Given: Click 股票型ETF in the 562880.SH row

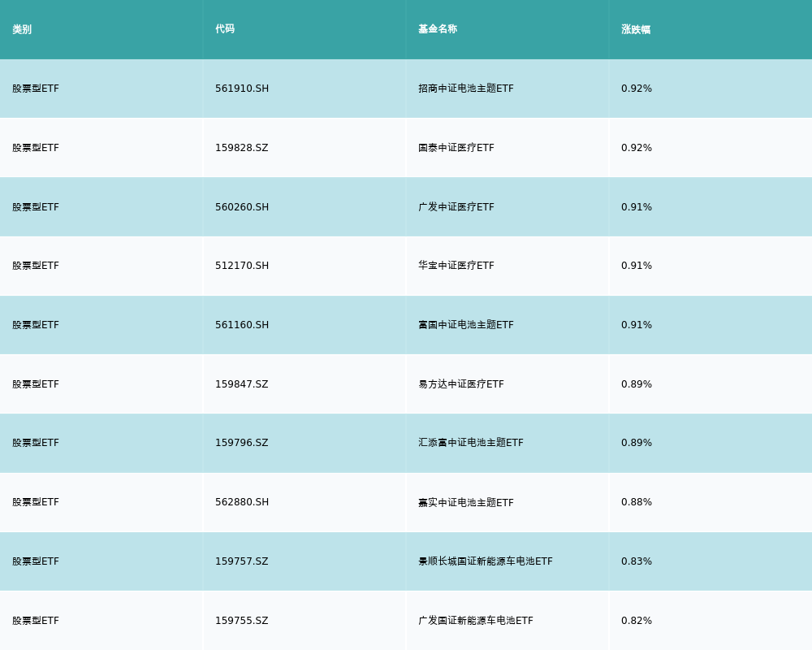Looking at the screenshot, I should tap(36, 502).
